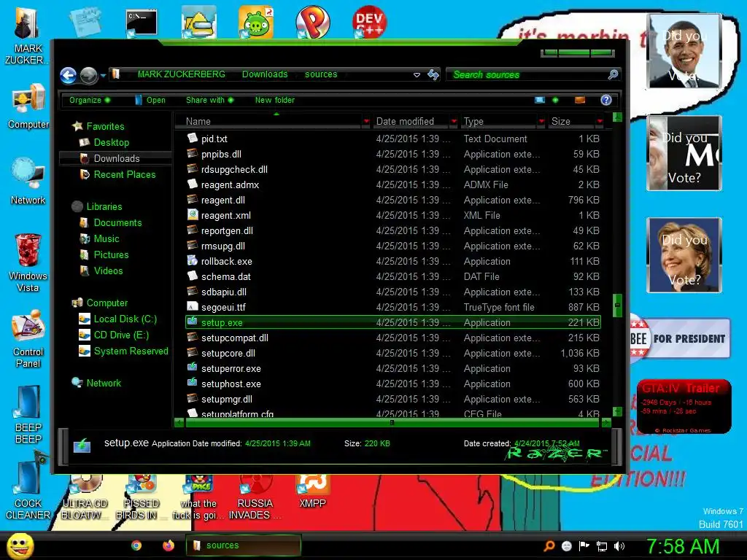747x560 pixels.
Task: Open the Action Center flag tray icon
Action: coord(584,546)
